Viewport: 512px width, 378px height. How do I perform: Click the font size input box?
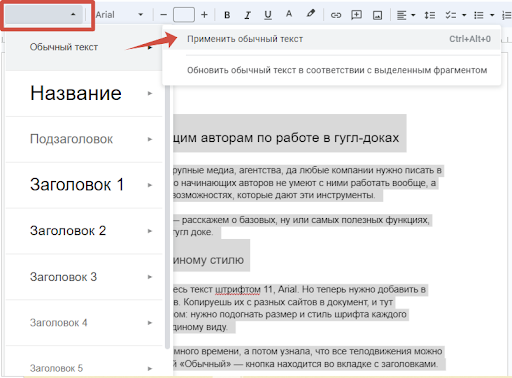click(x=184, y=15)
